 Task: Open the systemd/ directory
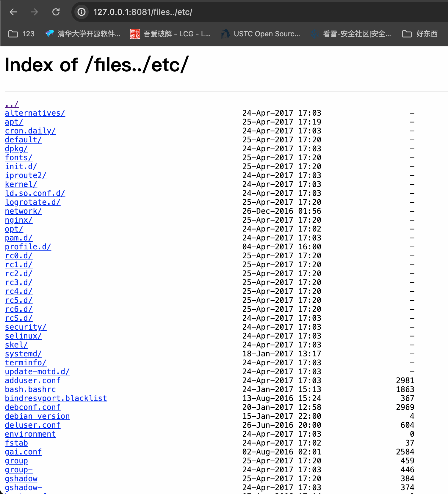[x=23, y=354]
